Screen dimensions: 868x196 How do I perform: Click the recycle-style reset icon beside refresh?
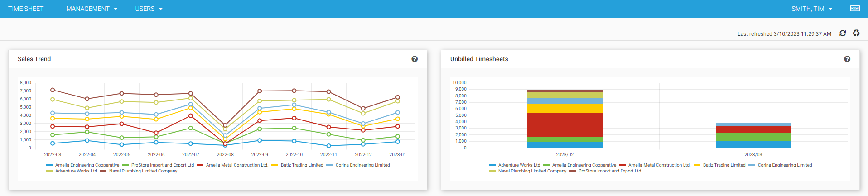coord(856,33)
